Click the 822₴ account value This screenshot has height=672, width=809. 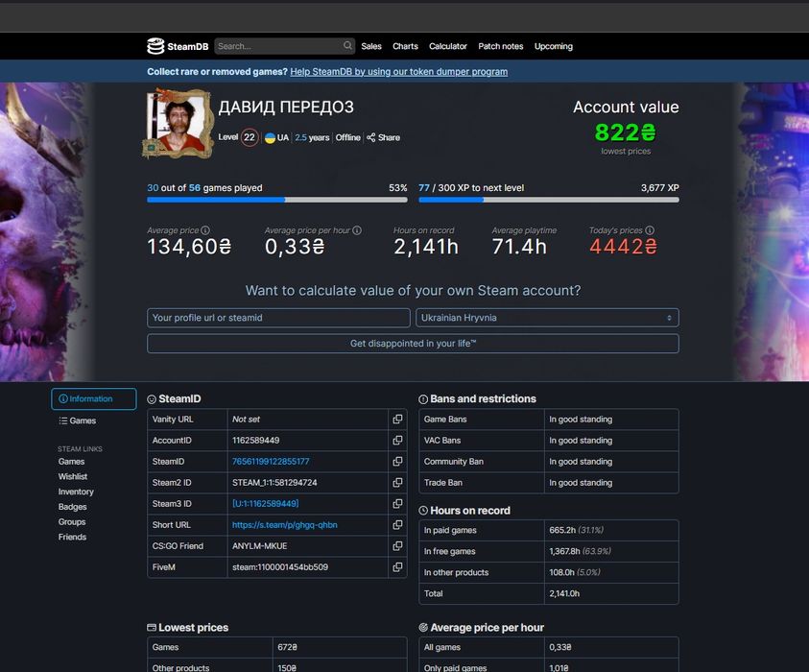pyautogui.click(x=626, y=132)
